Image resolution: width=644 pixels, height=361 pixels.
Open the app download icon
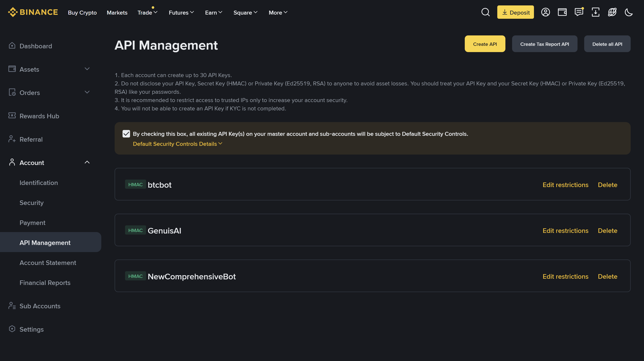pyautogui.click(x=595, y=12)
